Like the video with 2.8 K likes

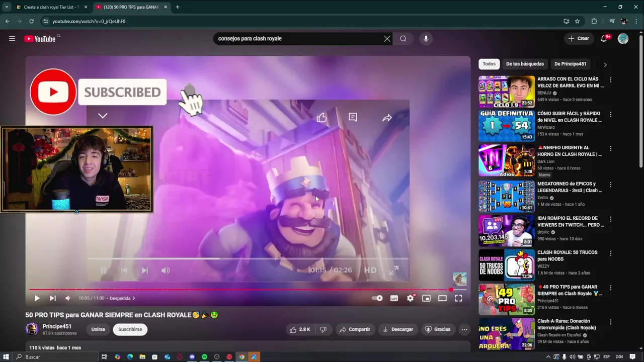point(299,329)
